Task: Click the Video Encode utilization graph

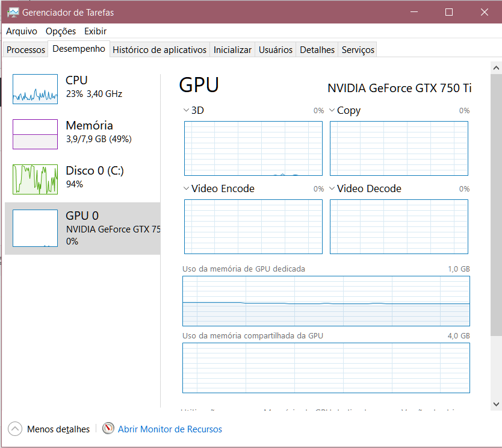Action: click(253, 227)
